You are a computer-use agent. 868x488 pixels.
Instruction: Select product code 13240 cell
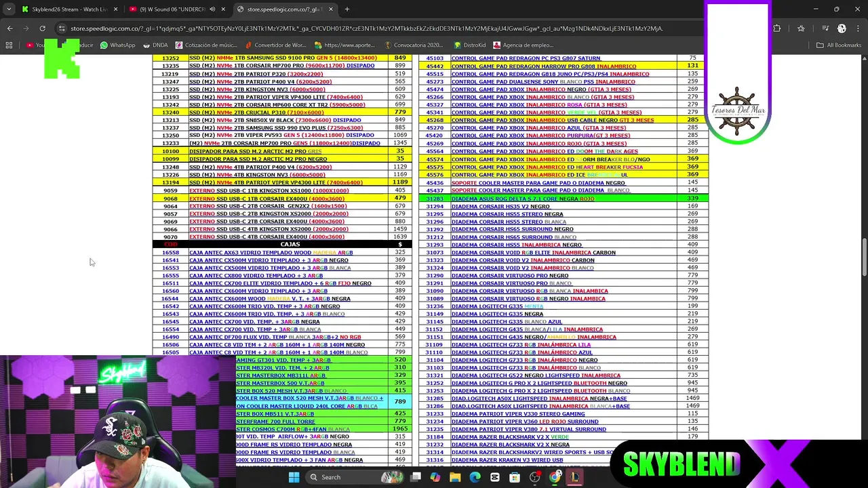coord(170,113)
